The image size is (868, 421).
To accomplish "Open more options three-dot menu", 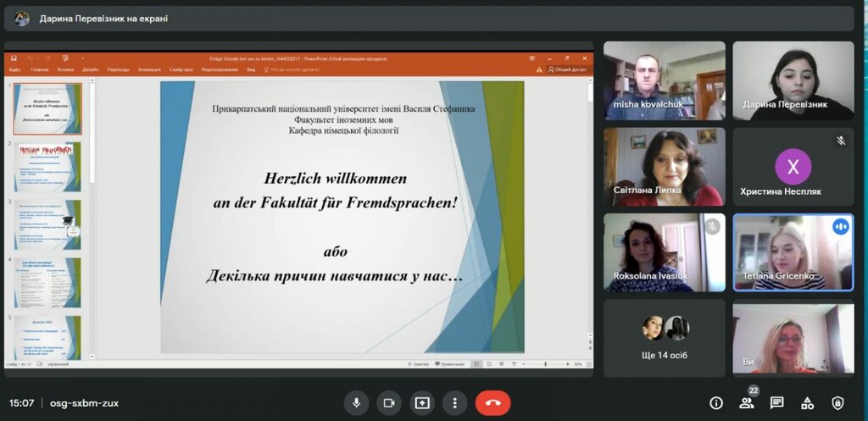I will pos(454,402).
